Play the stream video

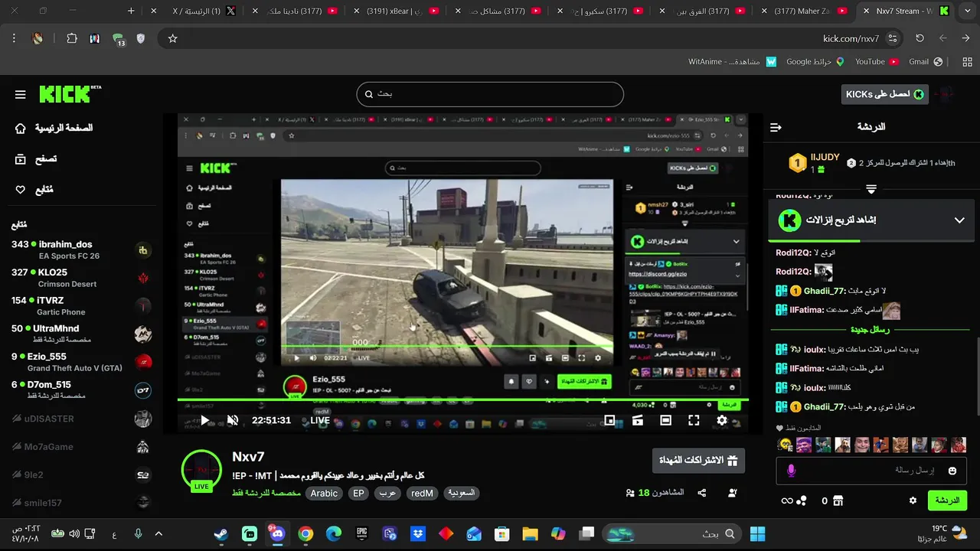click(x=206, y=421)
